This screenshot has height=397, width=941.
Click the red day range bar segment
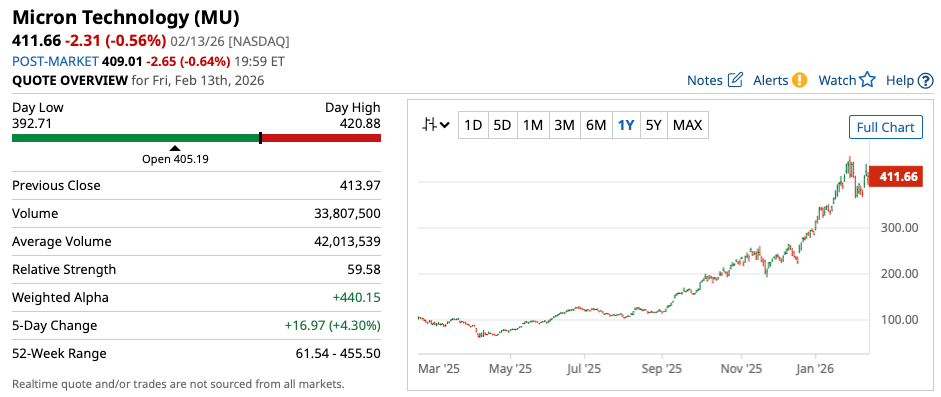(322, 138)
